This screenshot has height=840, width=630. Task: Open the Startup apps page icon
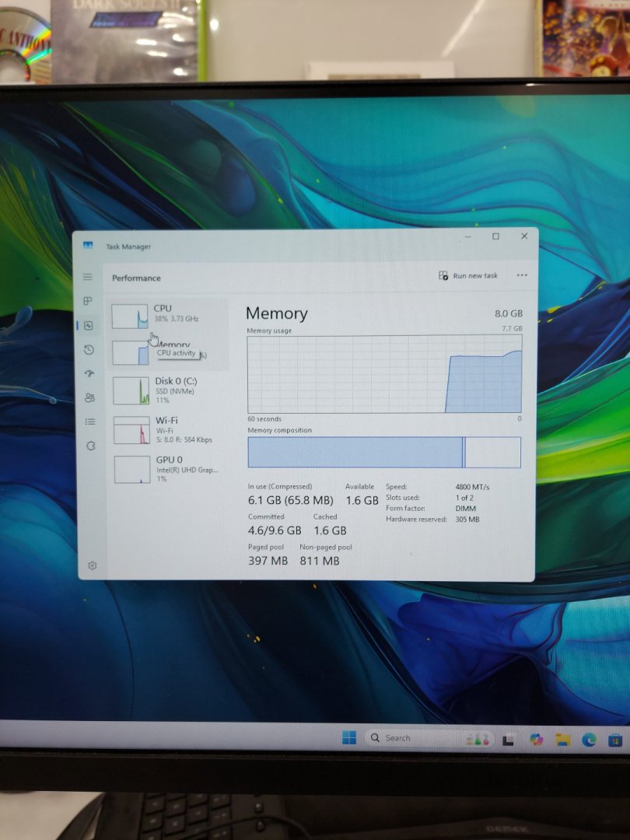[89, 374]
